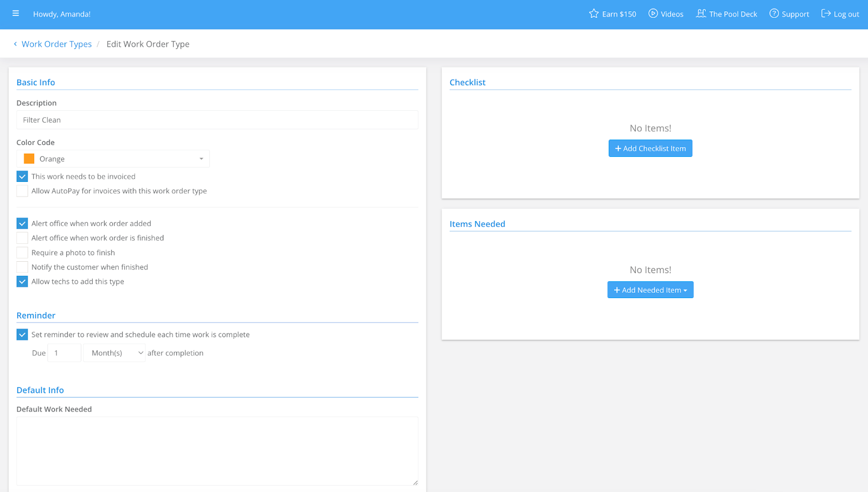868x492 pixels.
Task: Check Alert office when work order is finished
Action: (x=22, y=238)
